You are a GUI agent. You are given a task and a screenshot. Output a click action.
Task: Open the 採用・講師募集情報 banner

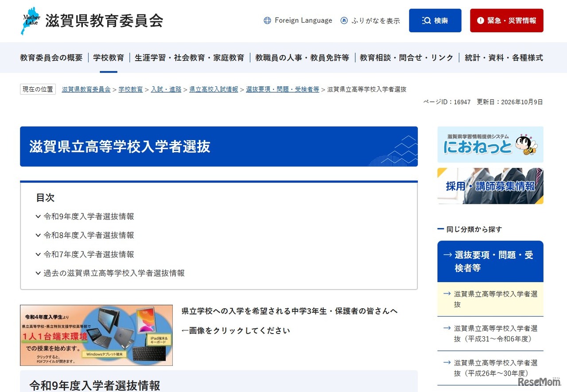tap(490, 186)
